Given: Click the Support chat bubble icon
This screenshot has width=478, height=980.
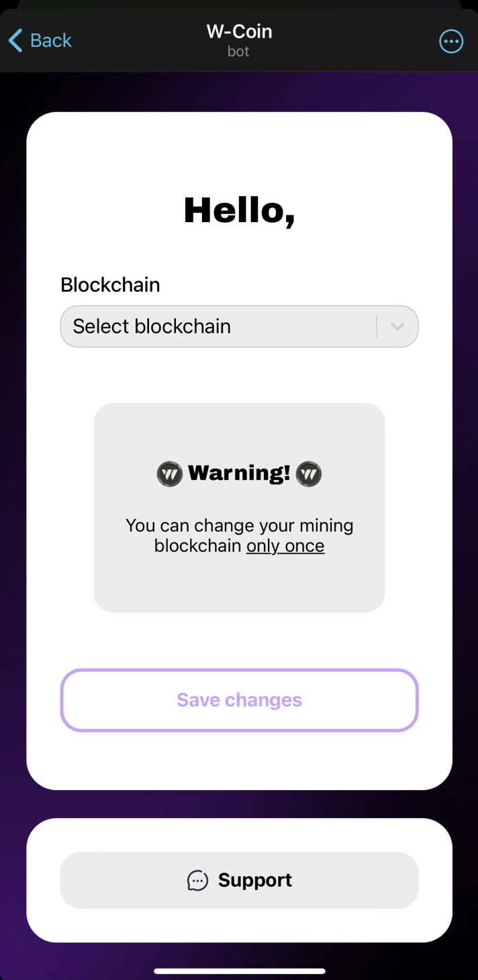Looking at the screenshot, I should tap(197, 881).
